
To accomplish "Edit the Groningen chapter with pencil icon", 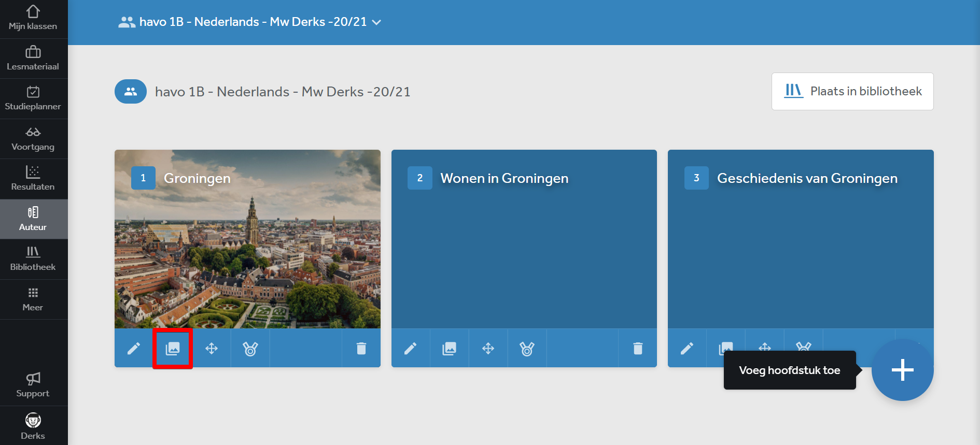I will [x=134, y=348].
